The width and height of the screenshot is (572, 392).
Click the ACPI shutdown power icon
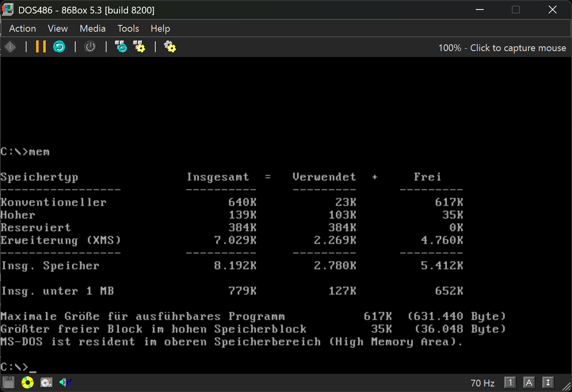(90, 47)
